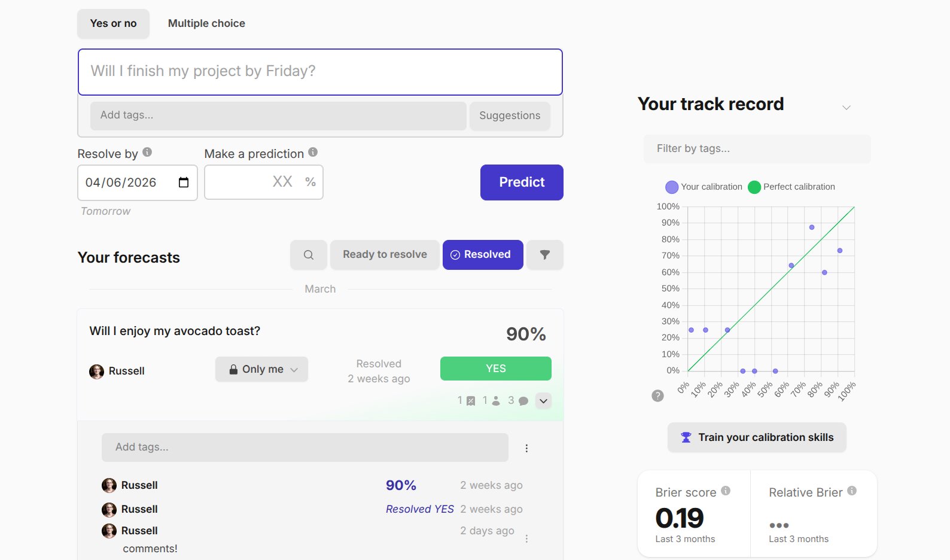The image size is (950, 560).
Task: Switch to the Multiple choice tab
Action: click(206, 23)
